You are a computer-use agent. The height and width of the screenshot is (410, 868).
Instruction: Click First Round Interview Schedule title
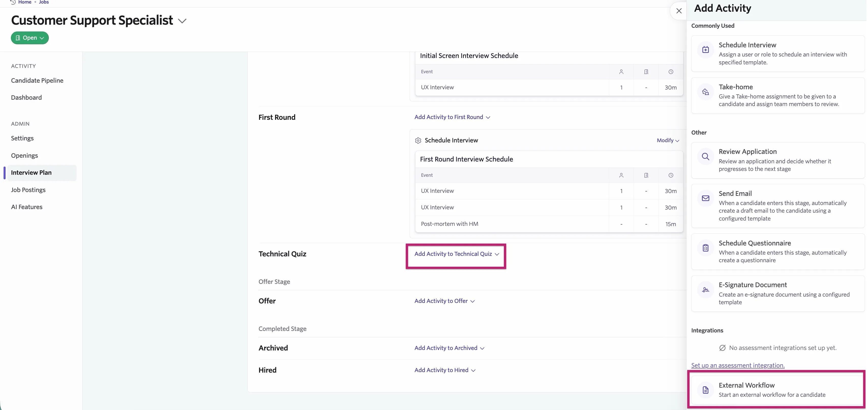(x=466, y=159)
